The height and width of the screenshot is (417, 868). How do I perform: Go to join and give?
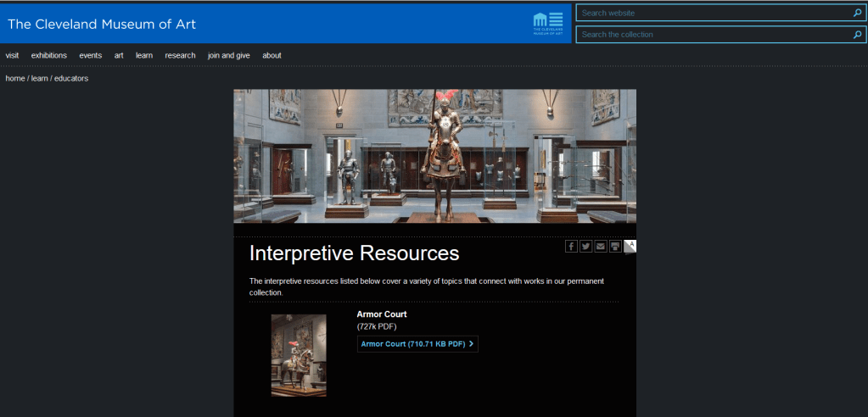pos(229,56)
